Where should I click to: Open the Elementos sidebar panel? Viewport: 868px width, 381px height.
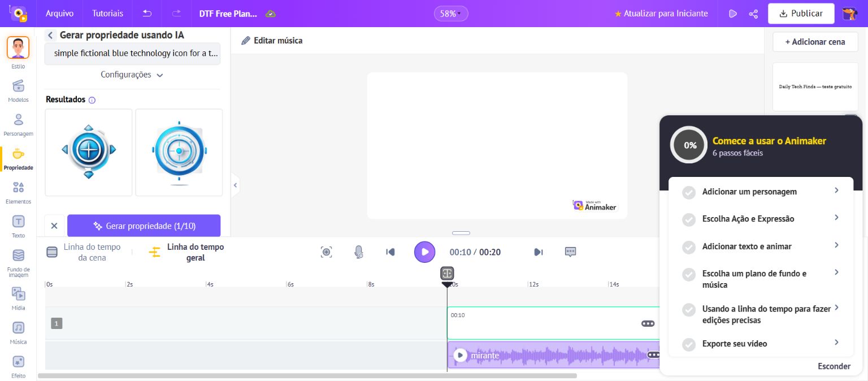pyautogui.click(x=18, y=192)
